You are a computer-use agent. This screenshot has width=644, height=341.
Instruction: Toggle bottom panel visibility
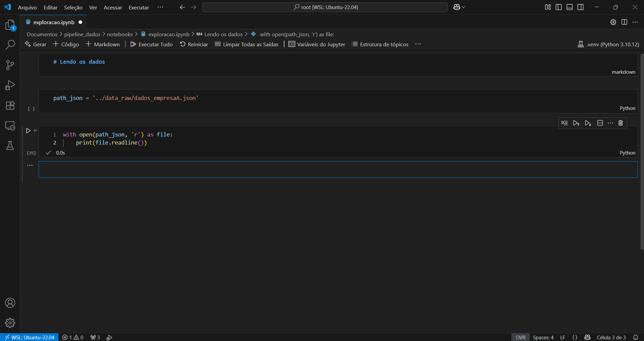569,7
